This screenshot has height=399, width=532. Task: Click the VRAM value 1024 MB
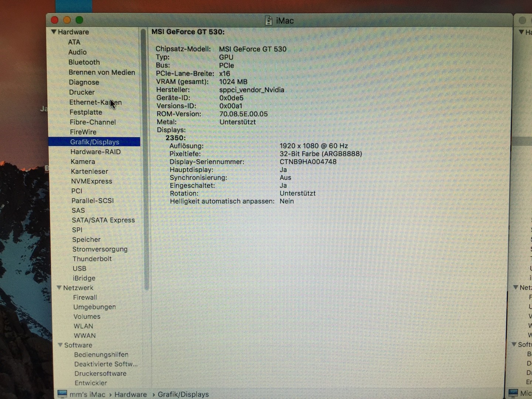(233, 82)
